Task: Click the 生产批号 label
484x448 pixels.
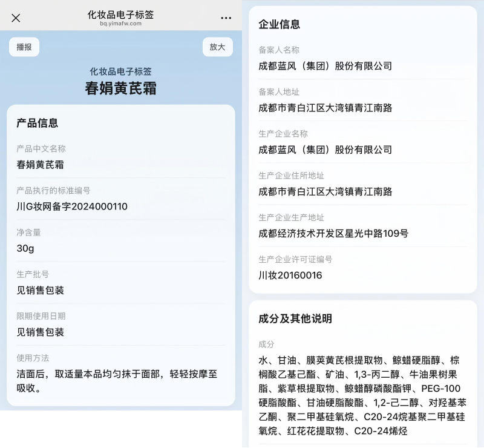Action: [x=33, y=274]
